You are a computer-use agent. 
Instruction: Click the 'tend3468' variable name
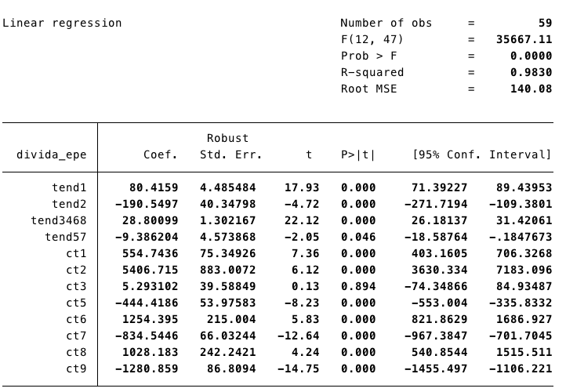pos(59,220)
